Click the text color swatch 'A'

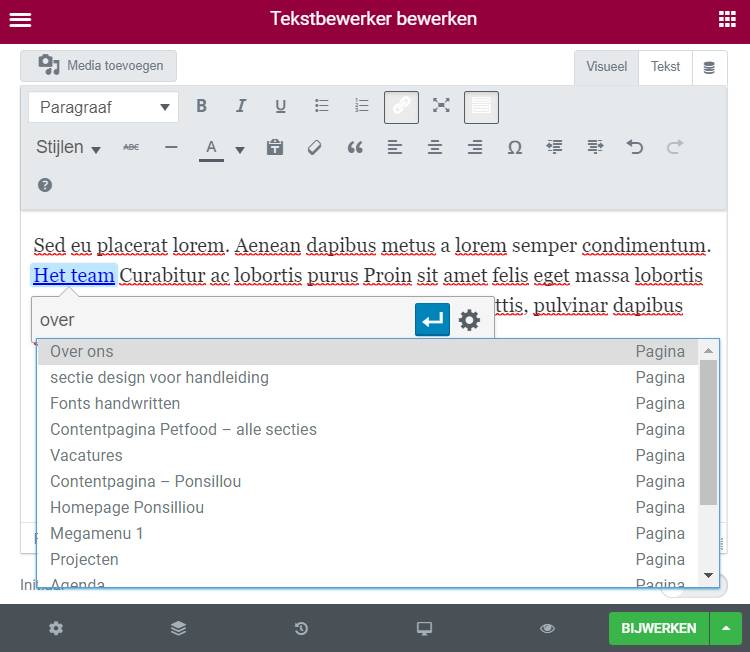pyautogui.click(x=210, y=148)
